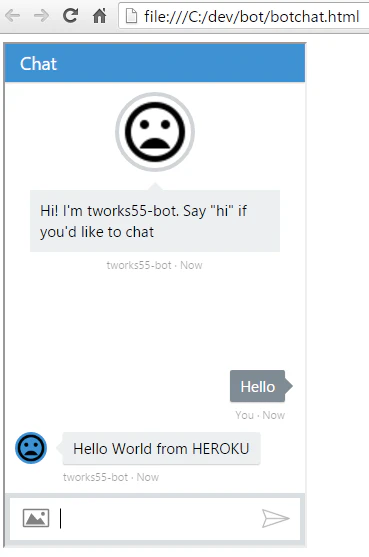Viewport: 369px width, 557px height.
Task: Click the large sad face bot avatar
Action: coord(155,132)
